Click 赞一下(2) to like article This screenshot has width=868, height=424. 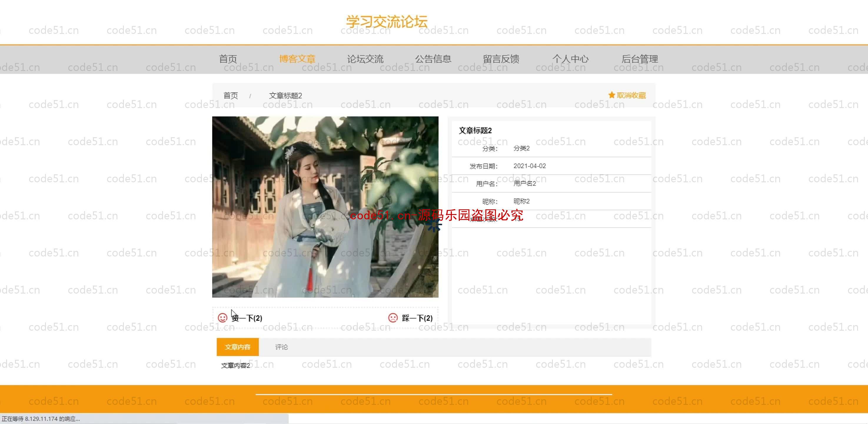pyautogui.click(x=247, y=318)
